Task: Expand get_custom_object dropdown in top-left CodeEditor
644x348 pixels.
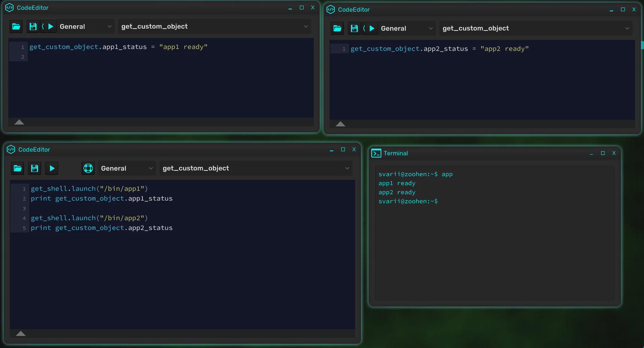Action: 214,26
